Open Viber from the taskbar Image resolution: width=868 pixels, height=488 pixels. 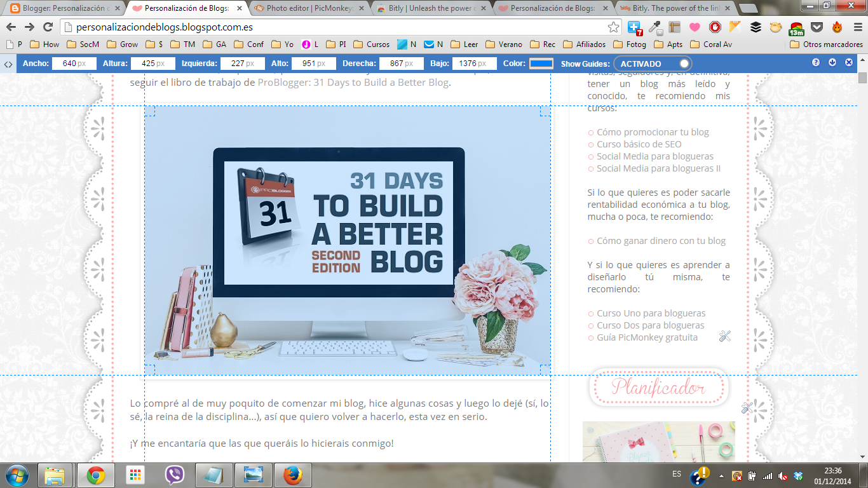tap(174, 475)
